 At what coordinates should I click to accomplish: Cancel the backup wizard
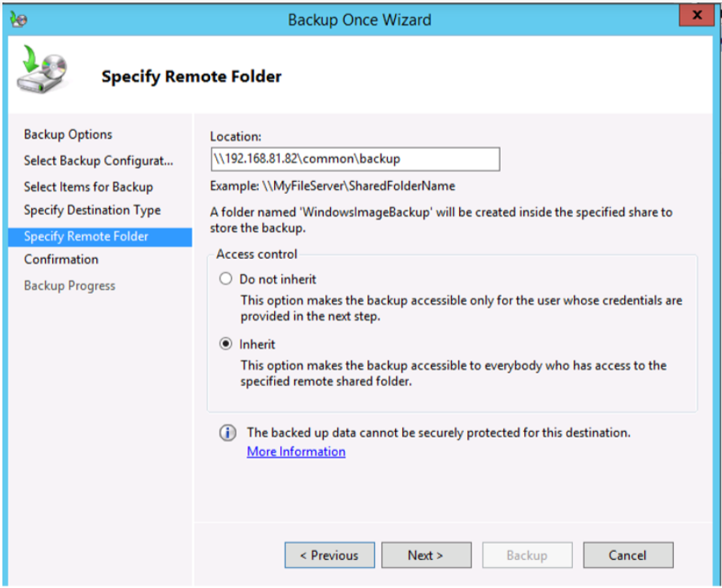pos(627,555)
